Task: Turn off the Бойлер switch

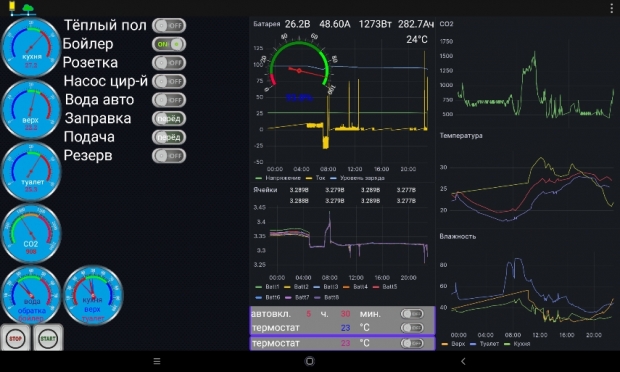Action: coord(169,44)
